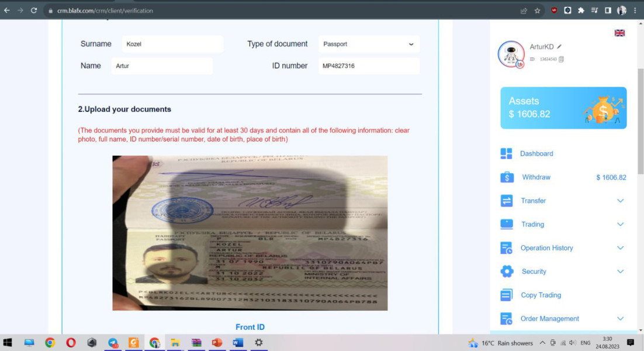Open Settings gear in taskbar
This screenshot has height=351, width=644.
pyautogui.click(x=259, y=342)
